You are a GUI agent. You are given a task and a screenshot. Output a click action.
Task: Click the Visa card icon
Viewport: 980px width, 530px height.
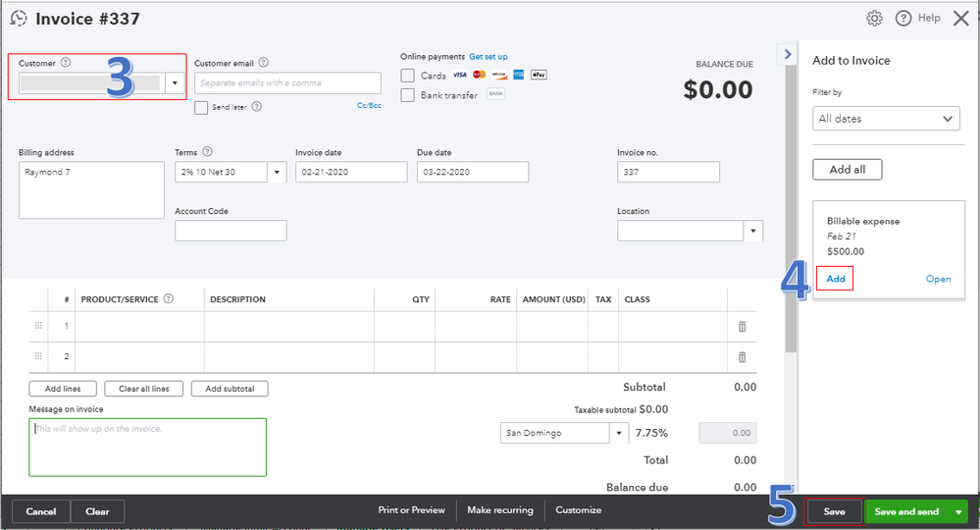(x=460, y=75)
